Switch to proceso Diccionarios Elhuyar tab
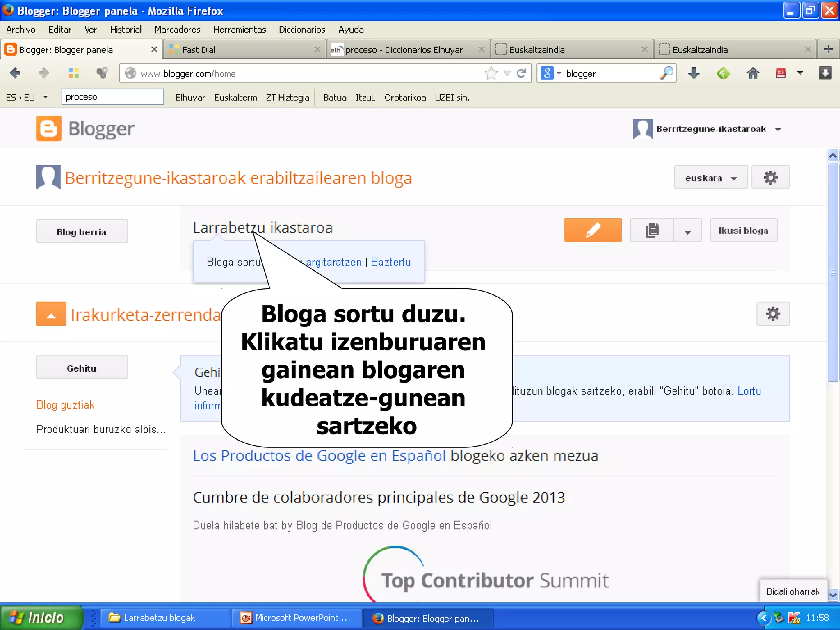Viewport: 840px width, 630px height. (408, 50)
